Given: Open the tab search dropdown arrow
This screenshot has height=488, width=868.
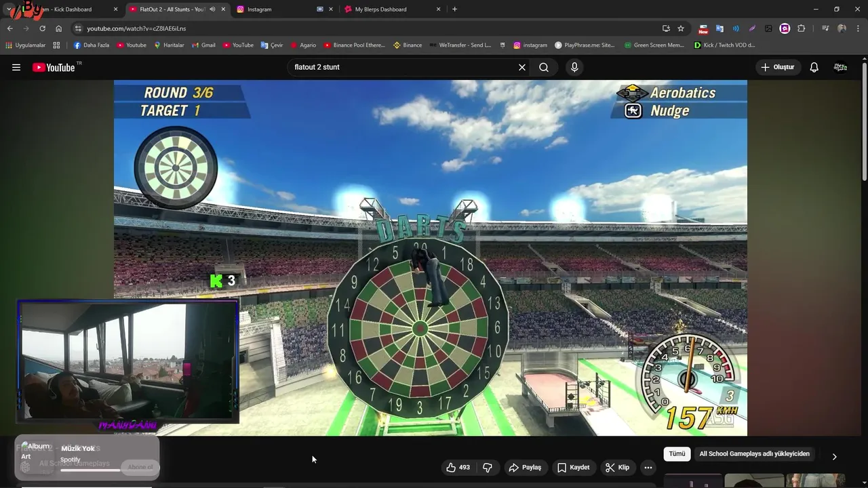Looking at the screenshot, I should (9, 9).
